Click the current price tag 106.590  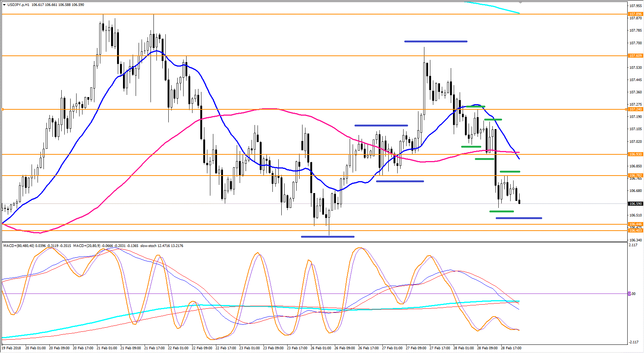click(635, 204)
